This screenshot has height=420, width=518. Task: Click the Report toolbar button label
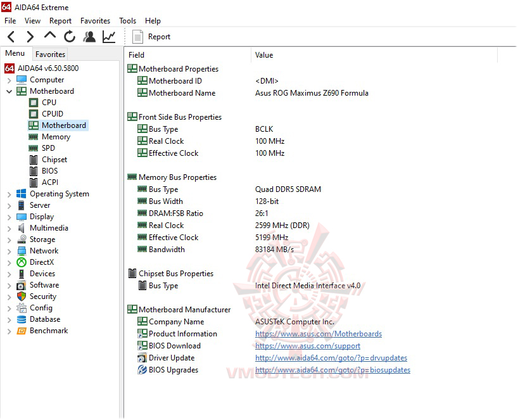pyautogui.click(x=159, y=37)
